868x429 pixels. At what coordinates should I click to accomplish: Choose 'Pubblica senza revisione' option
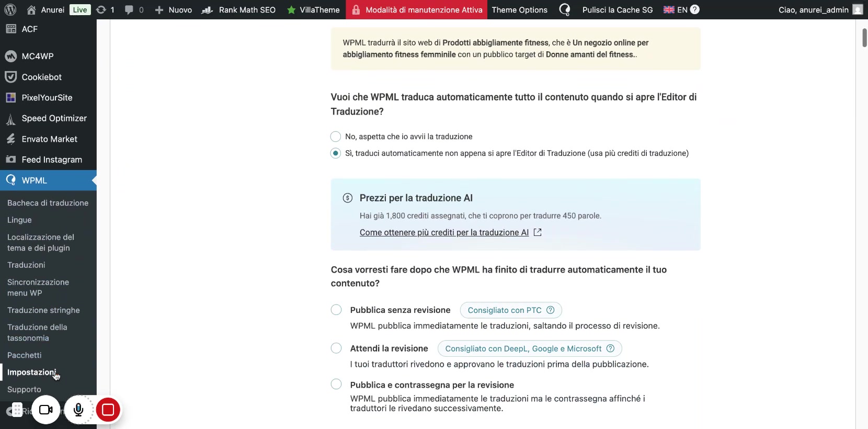point(336,310)
